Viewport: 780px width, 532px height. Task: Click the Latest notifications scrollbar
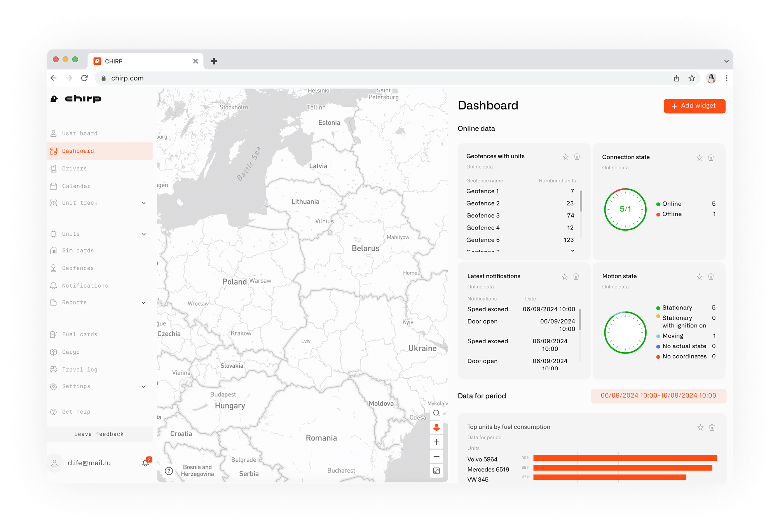(x=580, y=319)
